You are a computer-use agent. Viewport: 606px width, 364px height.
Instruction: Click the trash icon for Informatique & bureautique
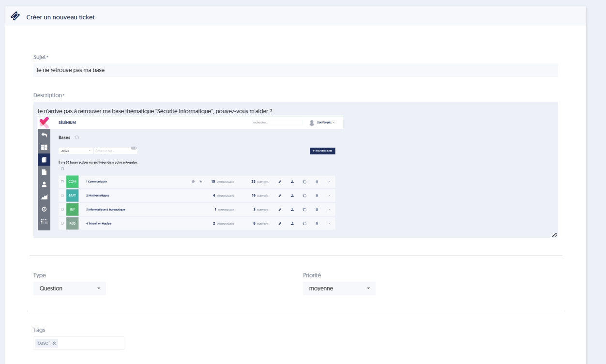click(317, 210)
